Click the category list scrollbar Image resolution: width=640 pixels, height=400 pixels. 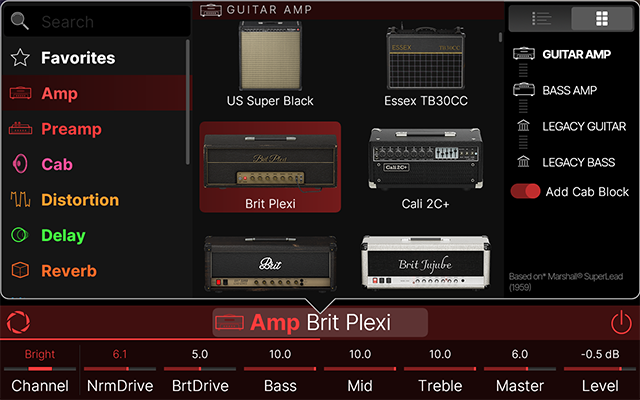tap(188, 102)
